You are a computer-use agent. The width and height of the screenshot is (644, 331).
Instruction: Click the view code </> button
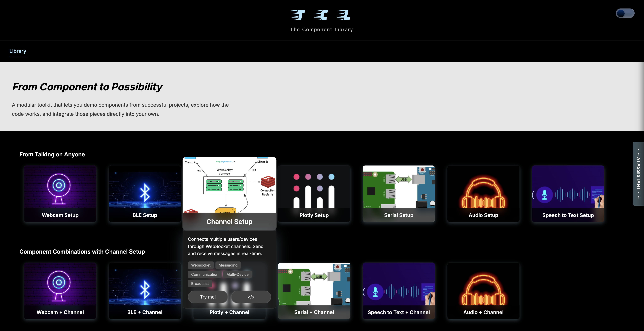click(251, 297)
